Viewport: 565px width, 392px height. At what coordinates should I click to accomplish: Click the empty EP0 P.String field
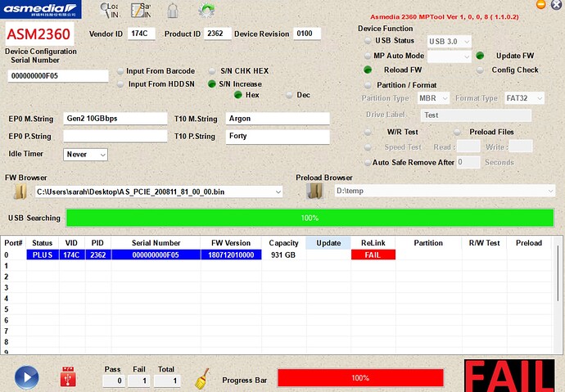tap(115, 136)
